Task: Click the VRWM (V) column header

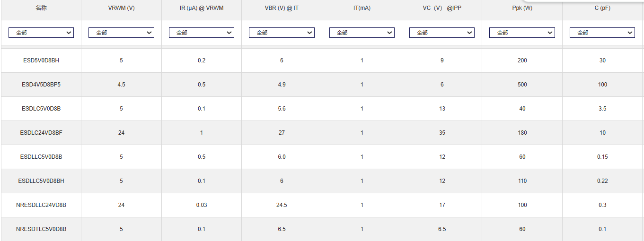Action: [121, 8]
